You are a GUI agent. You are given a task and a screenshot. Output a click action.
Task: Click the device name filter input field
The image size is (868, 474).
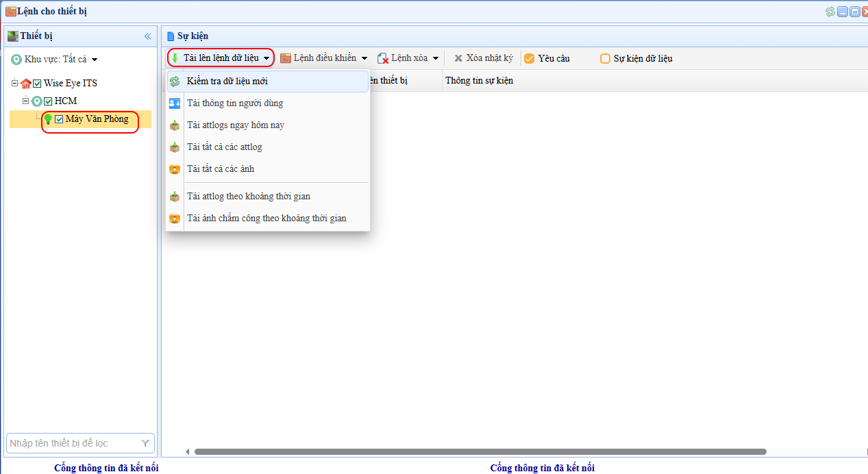[x=72, y=443]
